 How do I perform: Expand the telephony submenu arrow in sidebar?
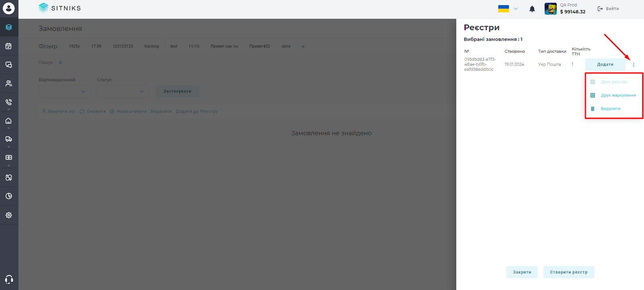click(9, 109)
